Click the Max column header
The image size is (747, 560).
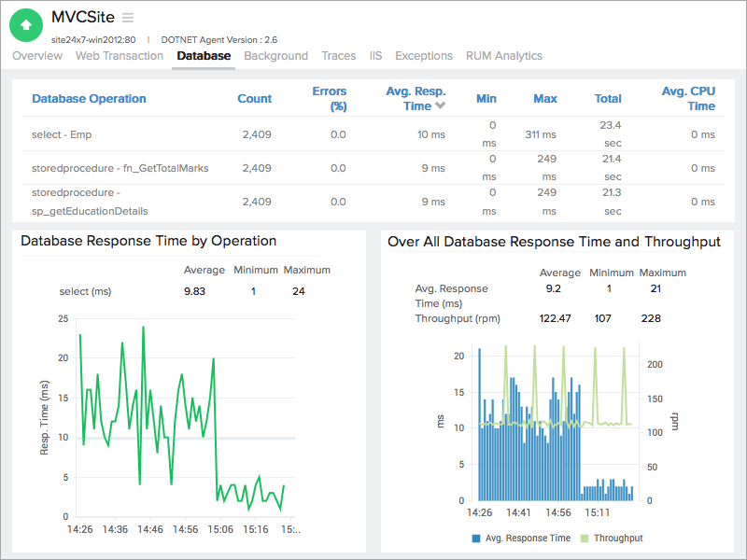pos(545,98)
